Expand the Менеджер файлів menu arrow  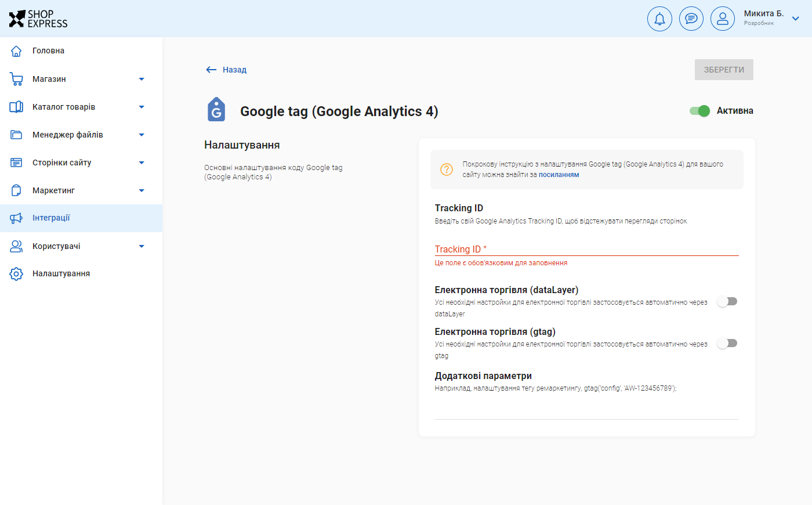point(142,135)
